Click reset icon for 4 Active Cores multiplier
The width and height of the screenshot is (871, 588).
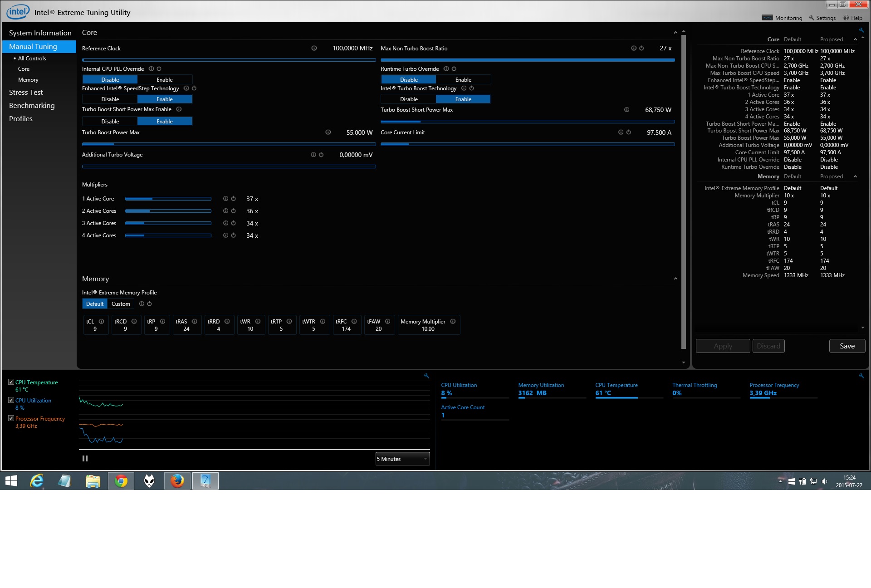tap(234, 235)
